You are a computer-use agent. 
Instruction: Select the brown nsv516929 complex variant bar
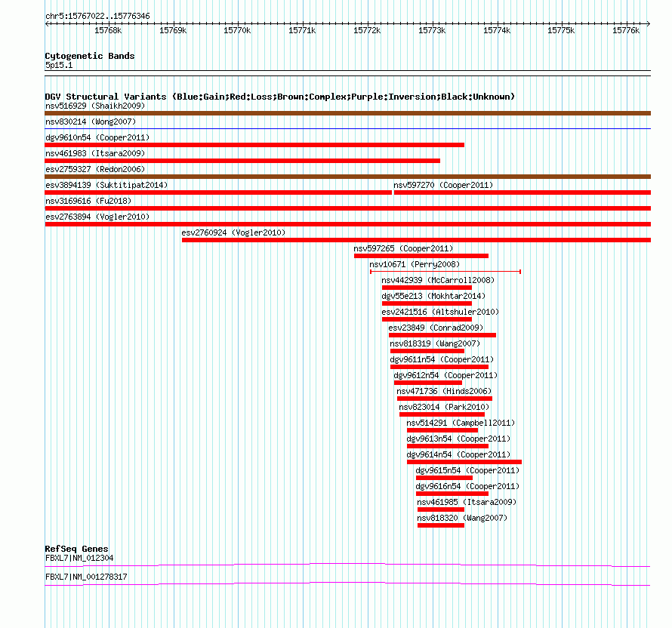pyautogui.click(x=347, y=113)
